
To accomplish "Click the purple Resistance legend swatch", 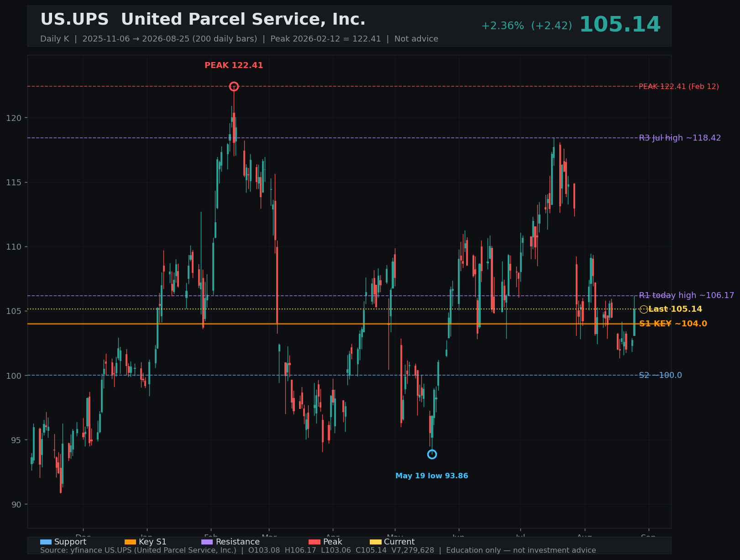I will [207, 542].
